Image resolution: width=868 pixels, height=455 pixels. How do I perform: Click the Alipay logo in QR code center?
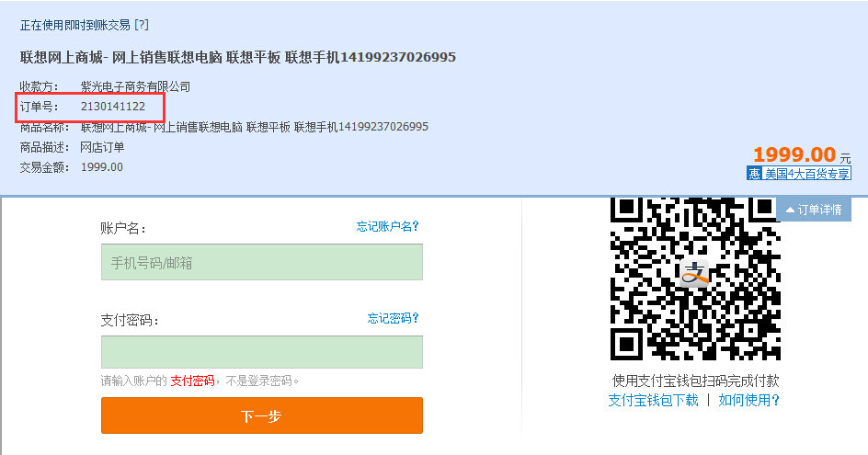(695, 272)
